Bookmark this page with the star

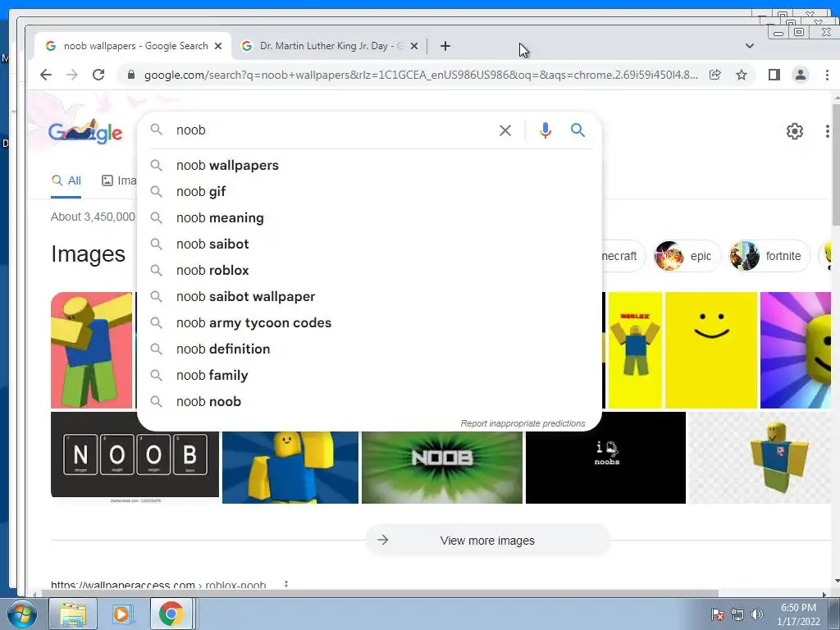coord(742,75)
